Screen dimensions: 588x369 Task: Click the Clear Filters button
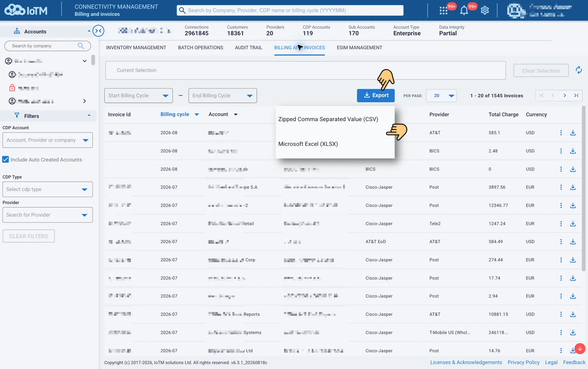tap(28, 236)
